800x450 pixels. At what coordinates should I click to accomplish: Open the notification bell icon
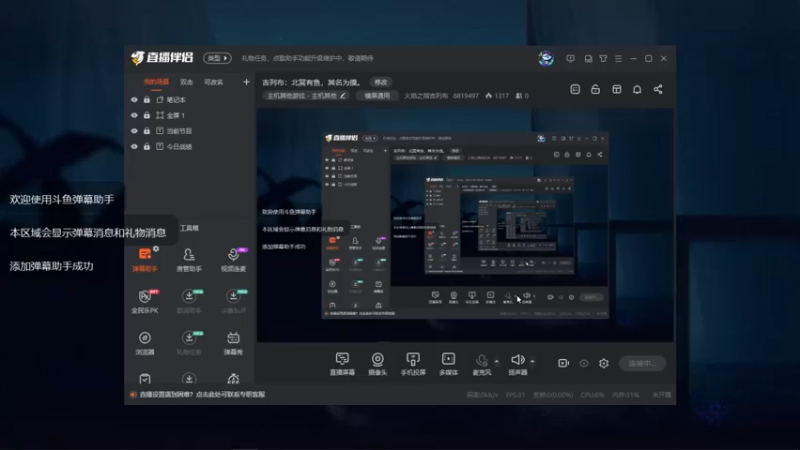pyautogui.click(x=637, y=89)
